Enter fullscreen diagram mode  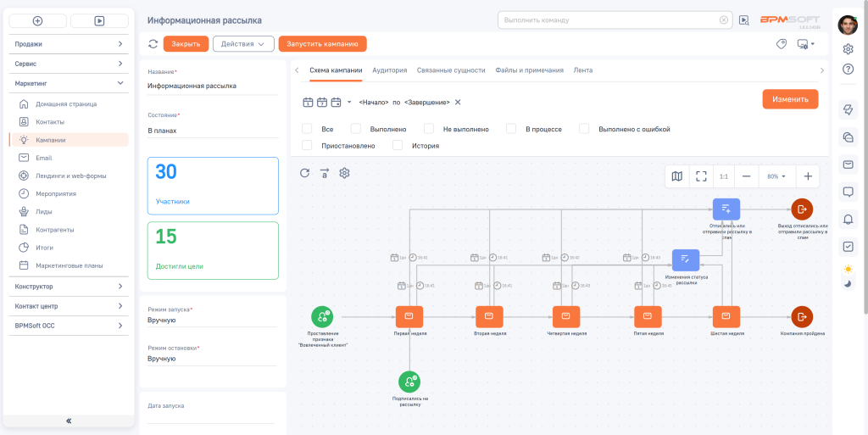tap(701, 176)
